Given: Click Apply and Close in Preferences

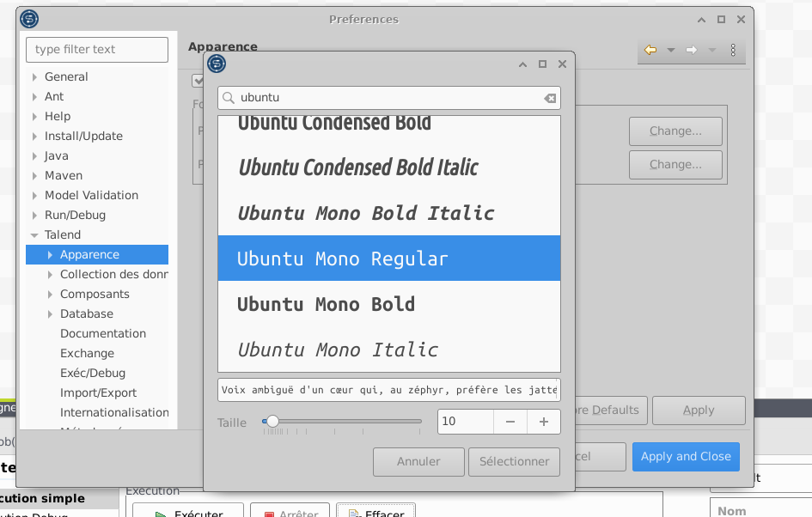Looking at the screenshot, I should point(686,456).
